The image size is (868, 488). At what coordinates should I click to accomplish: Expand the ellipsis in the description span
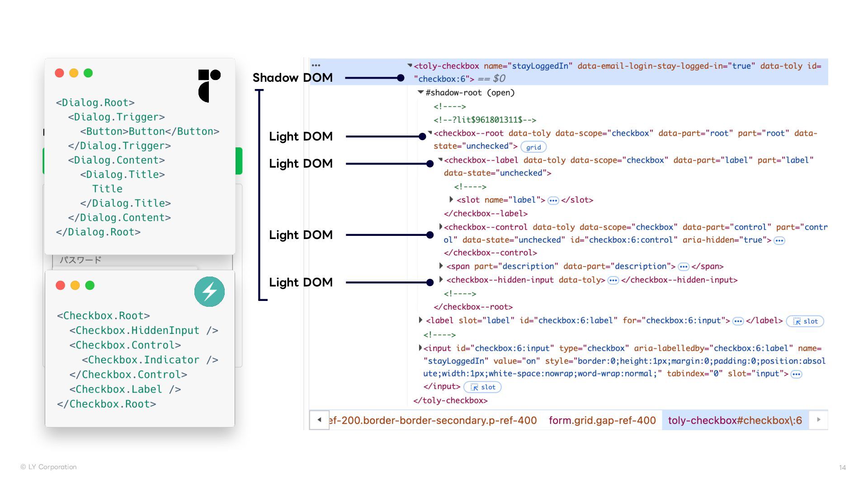point(683,267)
